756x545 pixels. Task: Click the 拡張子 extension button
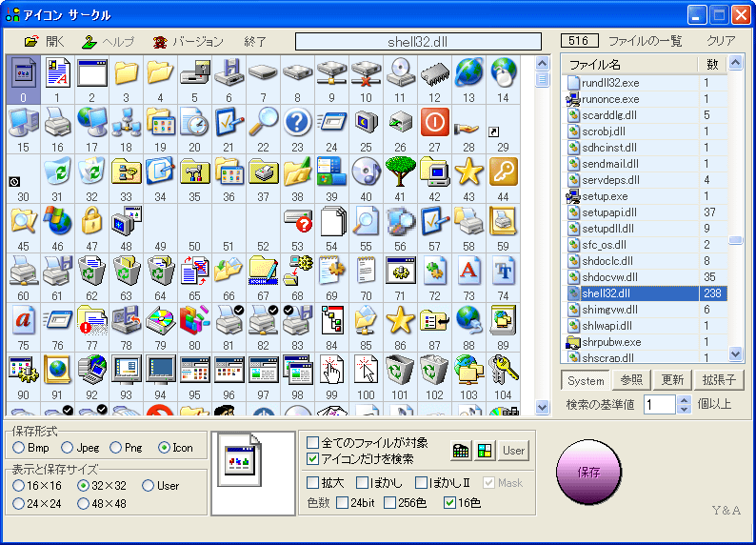(719, 380)
